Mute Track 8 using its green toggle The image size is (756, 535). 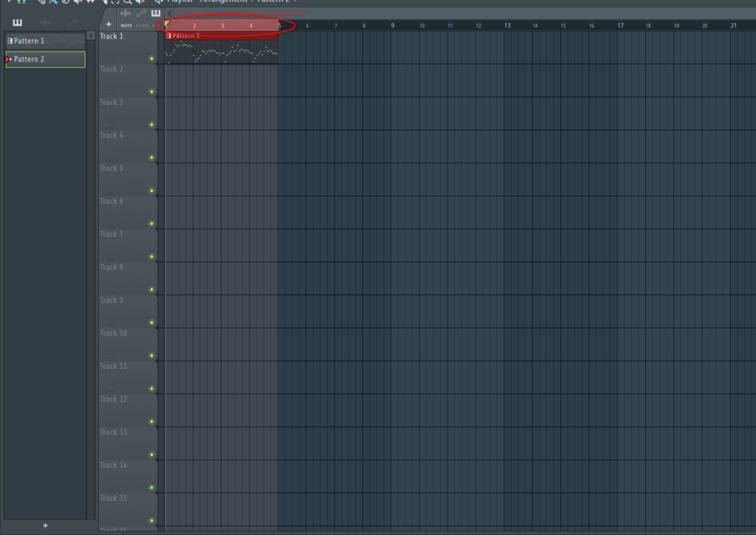(x=151, y=290)
